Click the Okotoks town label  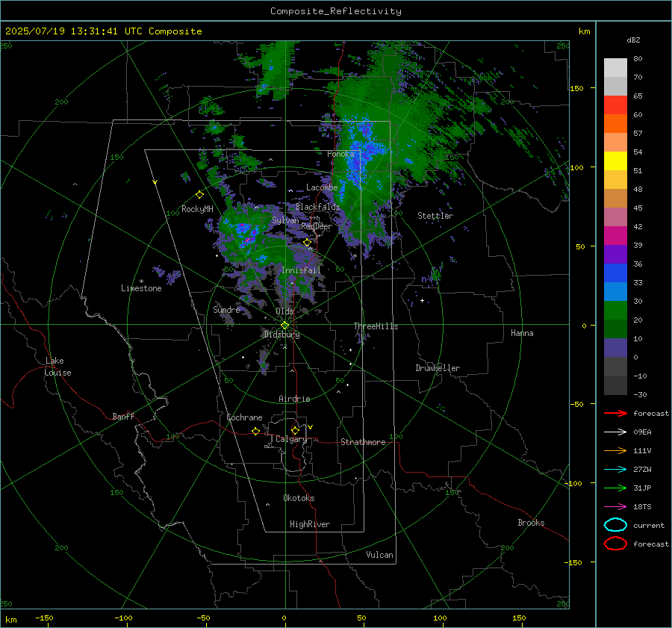[x=299, y=498]
